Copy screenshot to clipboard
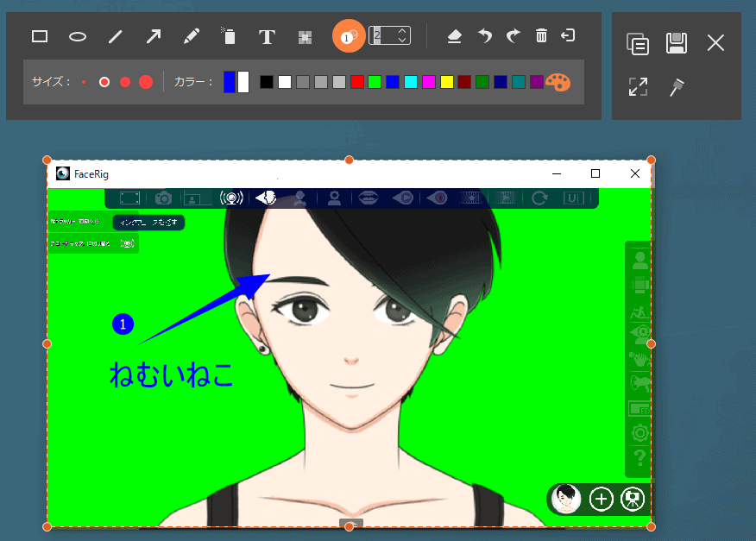Image resolution: width=756 pixels, height=541 pixels. [x=637, y=43]
